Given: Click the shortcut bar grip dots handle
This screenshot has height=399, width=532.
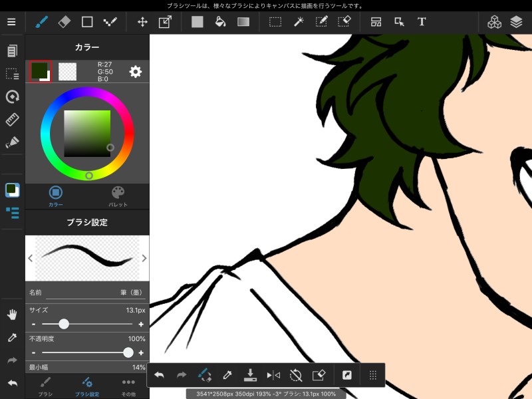Looking at the screenshot, I should coord(373,375).
